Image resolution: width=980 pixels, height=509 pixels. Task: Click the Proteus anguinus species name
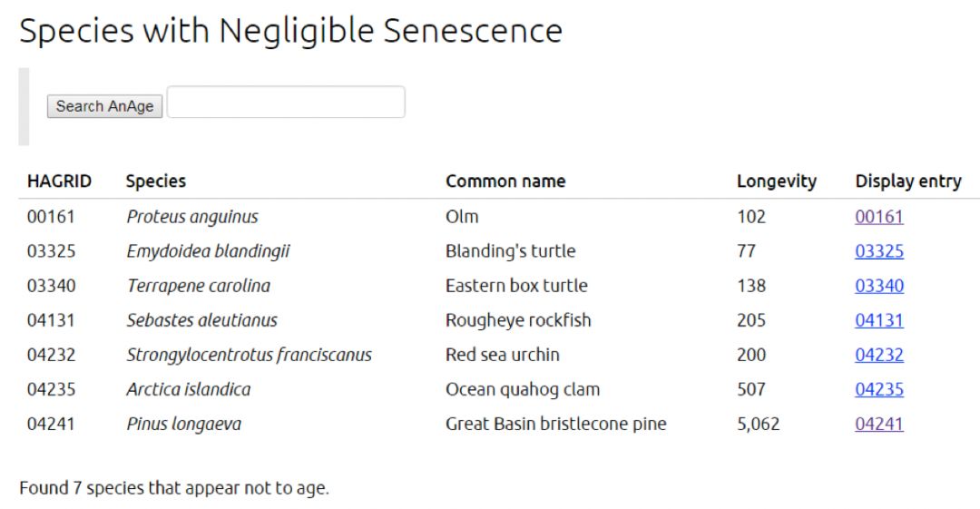pyautogui.click(x=192, y=217)
